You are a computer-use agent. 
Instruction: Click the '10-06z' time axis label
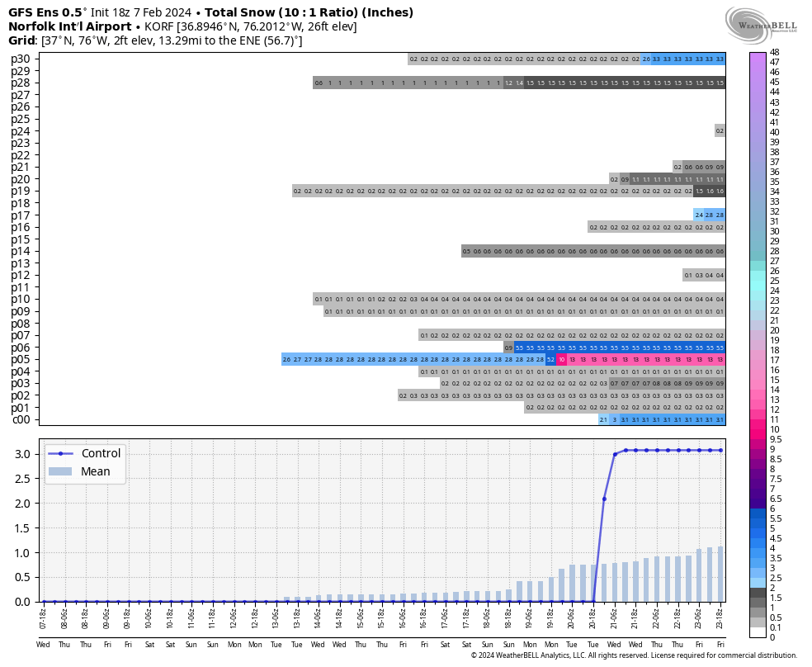click(x=149, y=617)
